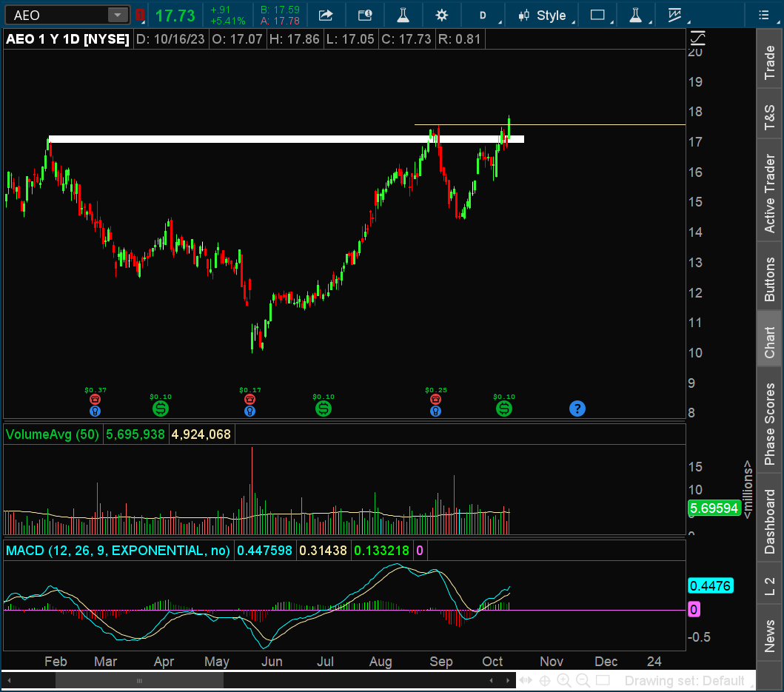The height and width of the screenshot is (692, 784).
Task: Toggle the price axis scale icon
Action: tap(697, 38)
